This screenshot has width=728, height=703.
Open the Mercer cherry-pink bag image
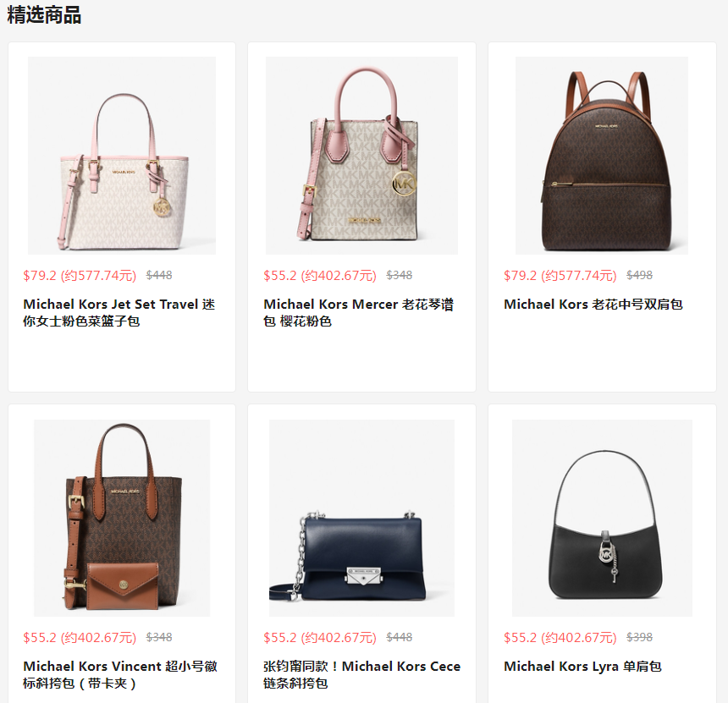(x=361, y=156)
